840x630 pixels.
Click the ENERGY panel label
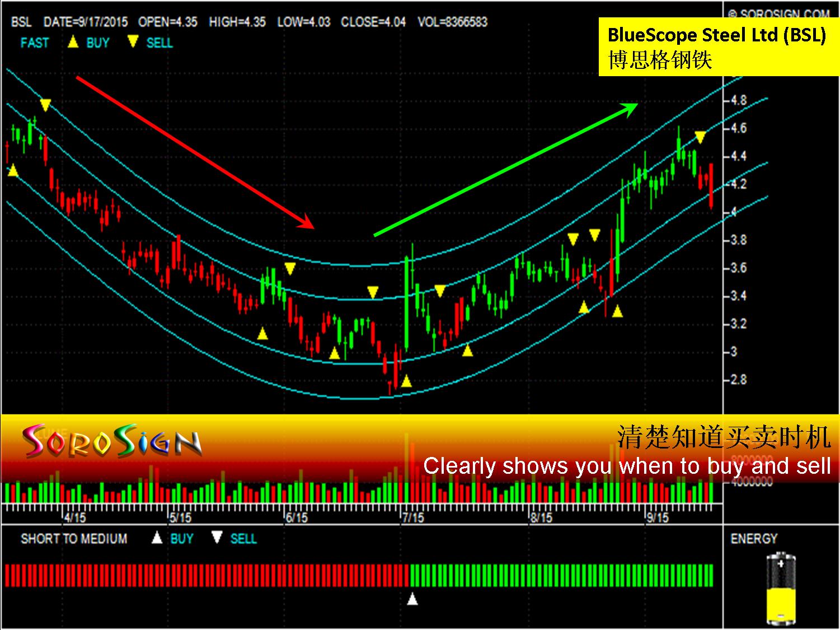[x=754, y=539]
